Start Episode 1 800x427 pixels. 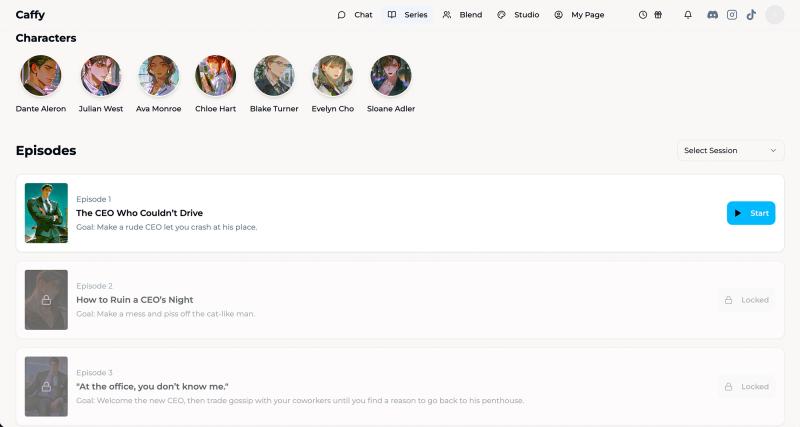[x=750, y=213]
